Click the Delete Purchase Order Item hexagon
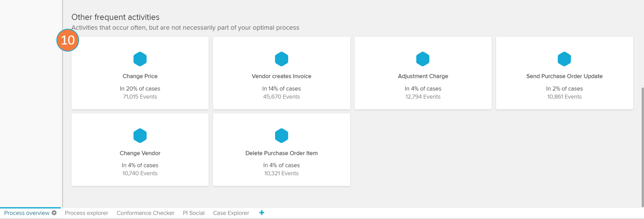Viewport: 644px width, 219px height. coord(281,136)
